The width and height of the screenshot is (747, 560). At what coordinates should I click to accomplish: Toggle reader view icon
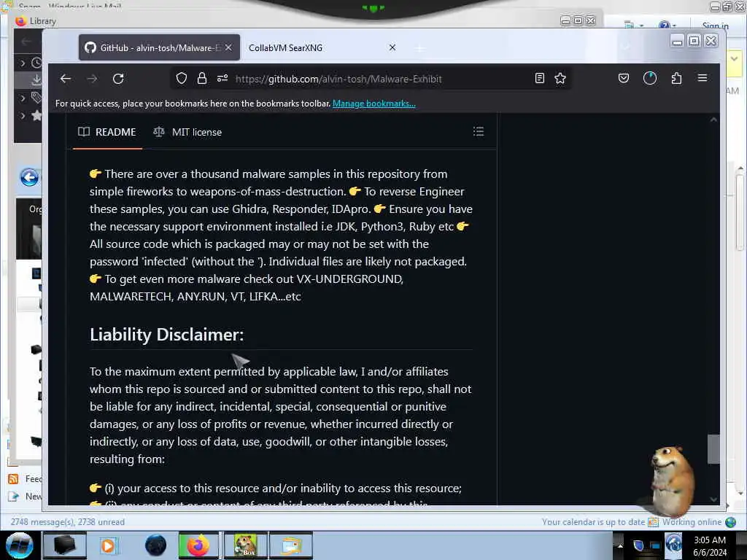pos(539,79)
